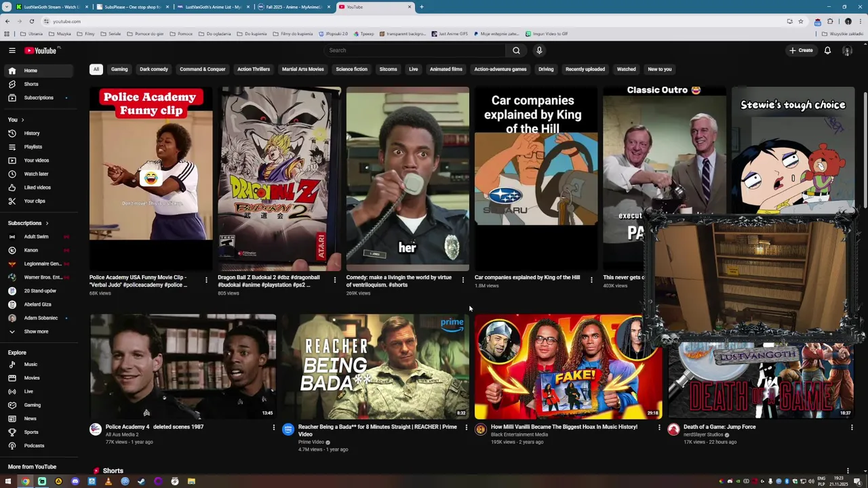Select the Gaming filter chip

click(119, 69)
